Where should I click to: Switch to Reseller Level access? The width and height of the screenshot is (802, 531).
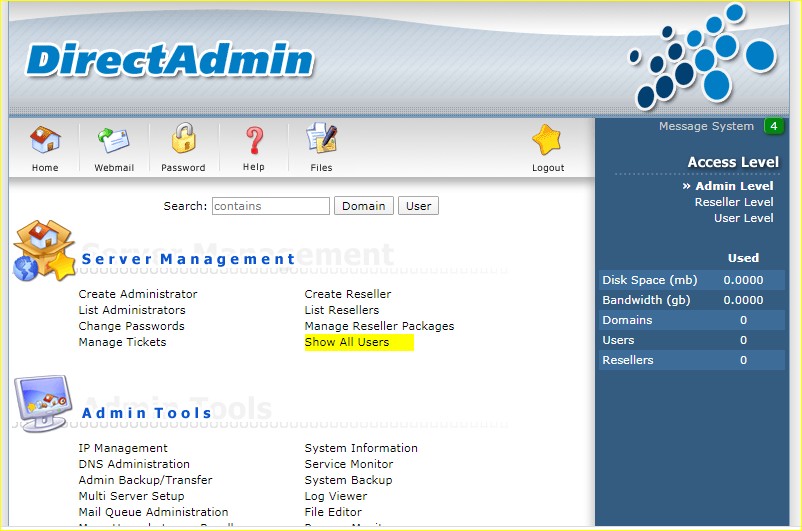[734, 202]
